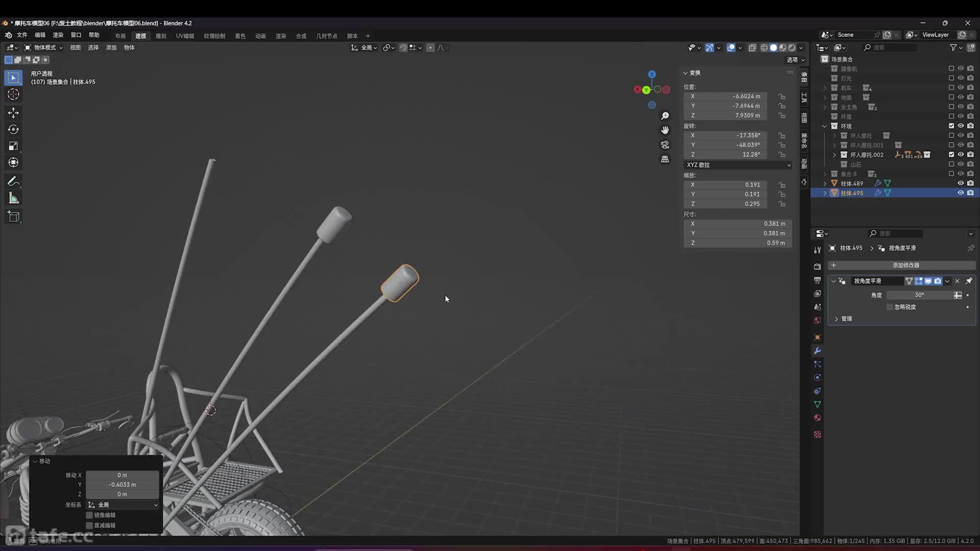Open 坐标系 全局 dropdown in Move panel
Screen dimensions: 980x551
pos(122,505)
